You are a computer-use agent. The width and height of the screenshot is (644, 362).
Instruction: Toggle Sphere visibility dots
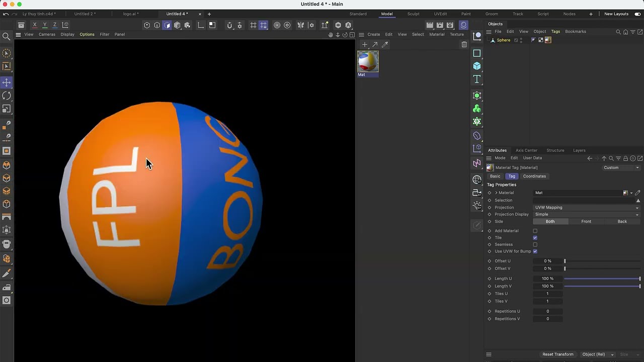[x=521, y=40]
